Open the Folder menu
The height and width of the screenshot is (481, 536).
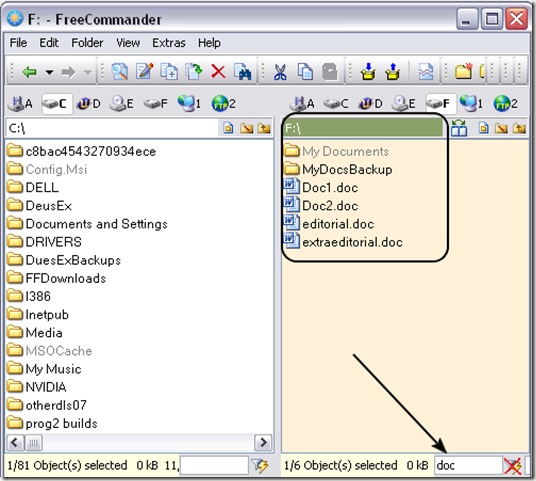[x=87, y=43]
